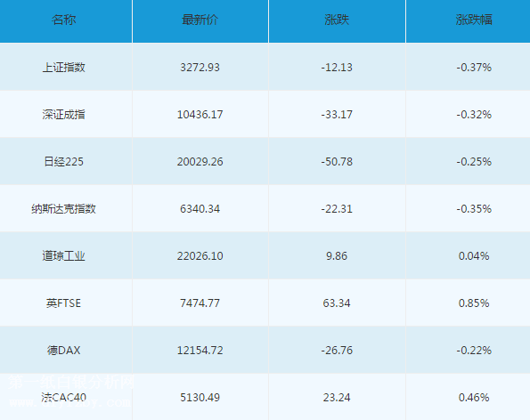Open the 法CAC40 index entry

click(63, 398)
